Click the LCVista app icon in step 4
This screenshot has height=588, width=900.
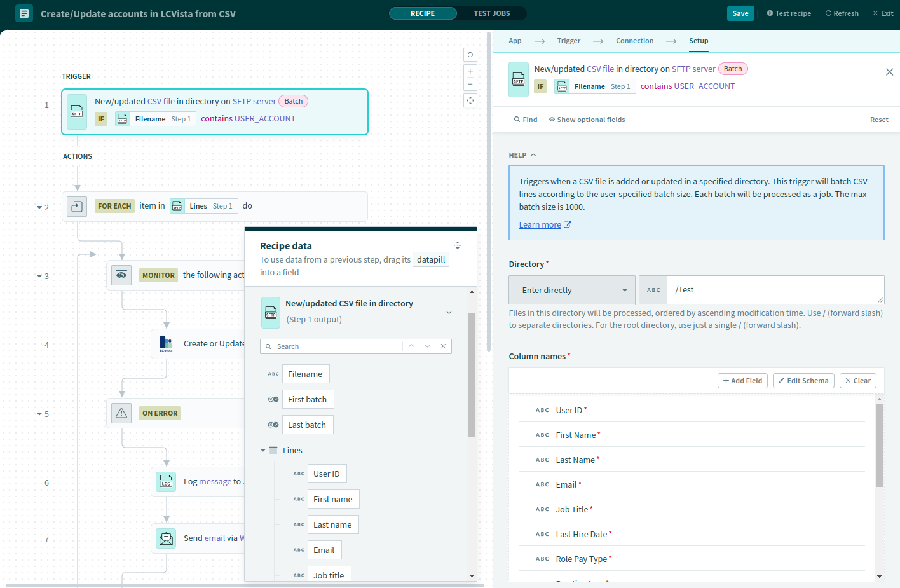(x=166, y=344)
